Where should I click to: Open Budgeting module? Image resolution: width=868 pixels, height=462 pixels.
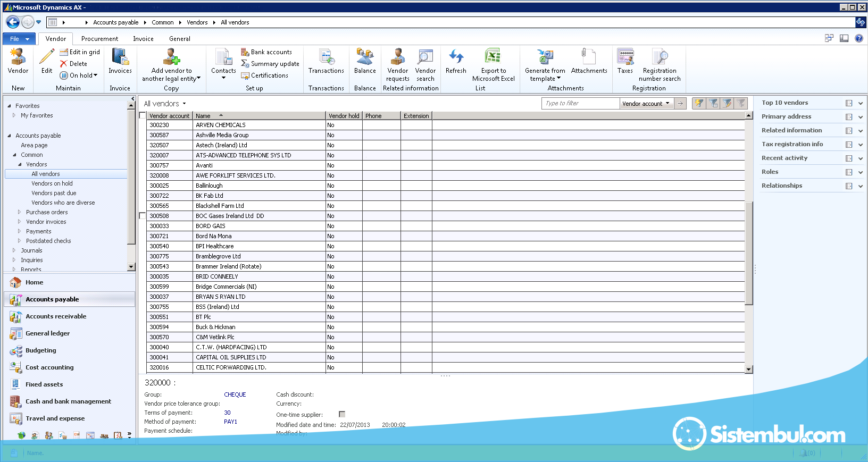[x=41, y=350]
